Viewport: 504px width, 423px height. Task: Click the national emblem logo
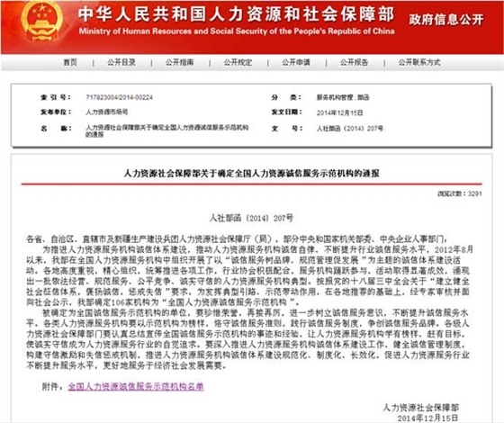[x=41, y=22]
